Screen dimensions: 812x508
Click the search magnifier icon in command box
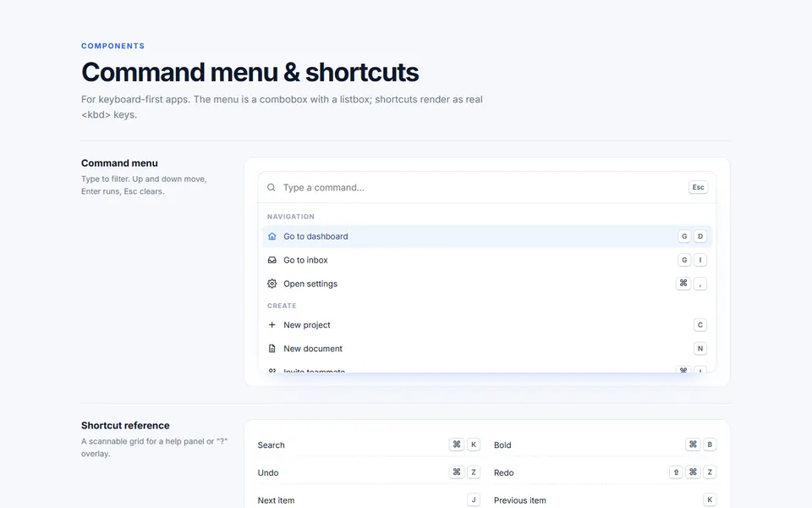click(271, 187)
